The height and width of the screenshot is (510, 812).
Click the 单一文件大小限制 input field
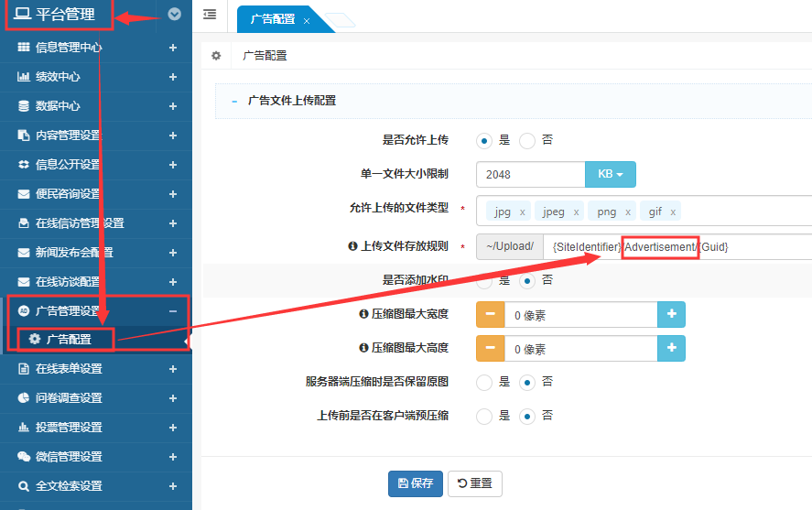pos(529,174)
